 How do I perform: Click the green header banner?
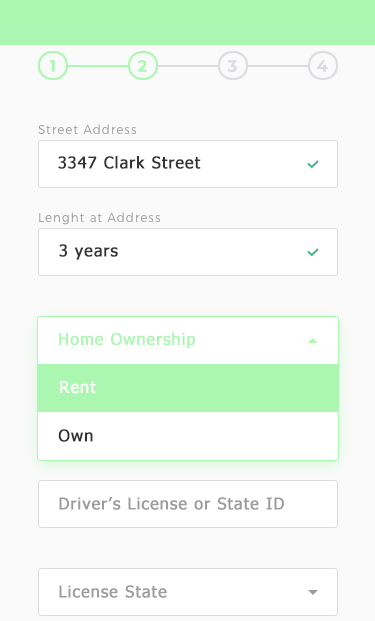187,22
